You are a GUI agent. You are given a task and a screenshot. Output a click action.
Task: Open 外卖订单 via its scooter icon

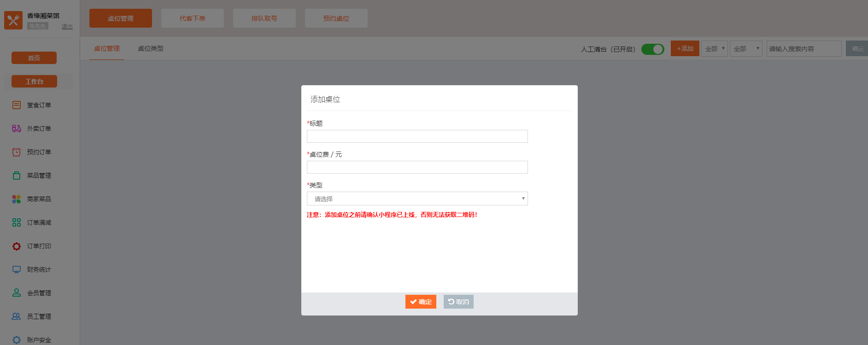point(17,129)
